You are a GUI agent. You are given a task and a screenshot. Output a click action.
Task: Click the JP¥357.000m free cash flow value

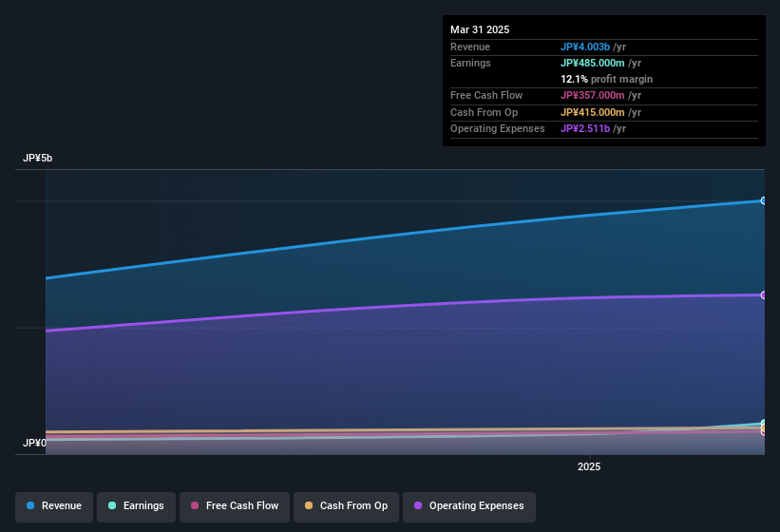tap(593, 95)
